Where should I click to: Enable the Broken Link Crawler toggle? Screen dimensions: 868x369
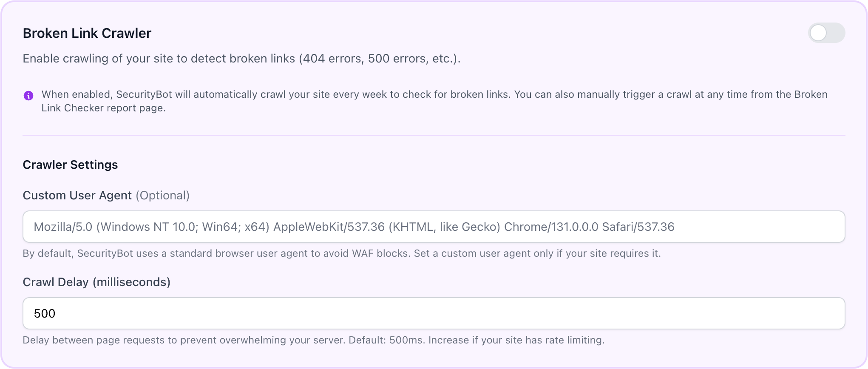[x=826, y=33]
